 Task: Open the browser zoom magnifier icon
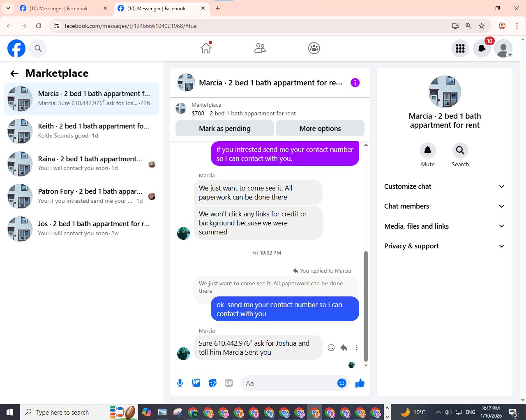(x=468, y=26)
